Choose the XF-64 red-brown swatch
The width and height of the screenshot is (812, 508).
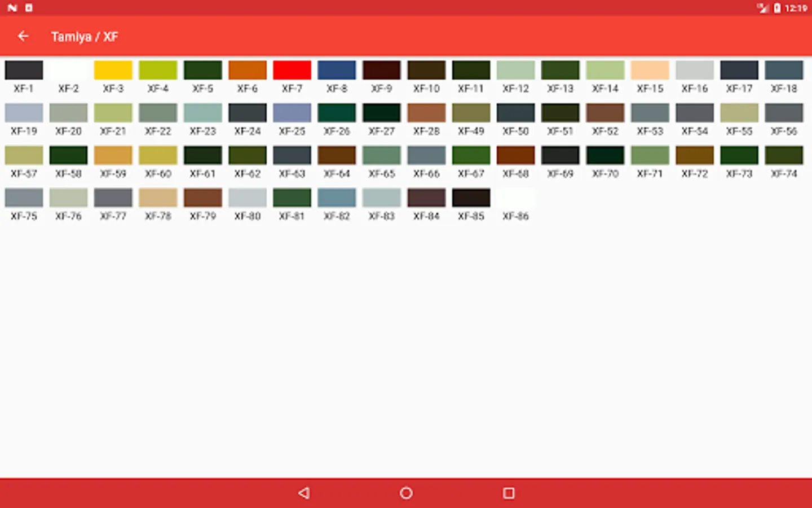[337, 155]
